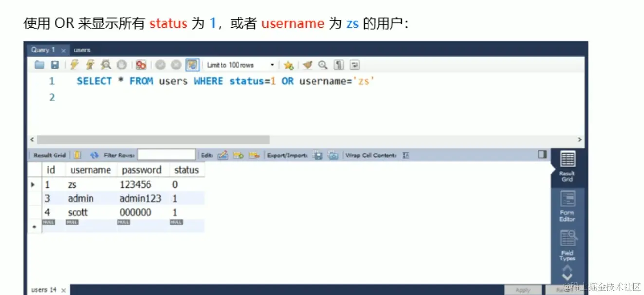Sort by the username column header
This screenshot has height=295, width=644.
pos(91,170)
